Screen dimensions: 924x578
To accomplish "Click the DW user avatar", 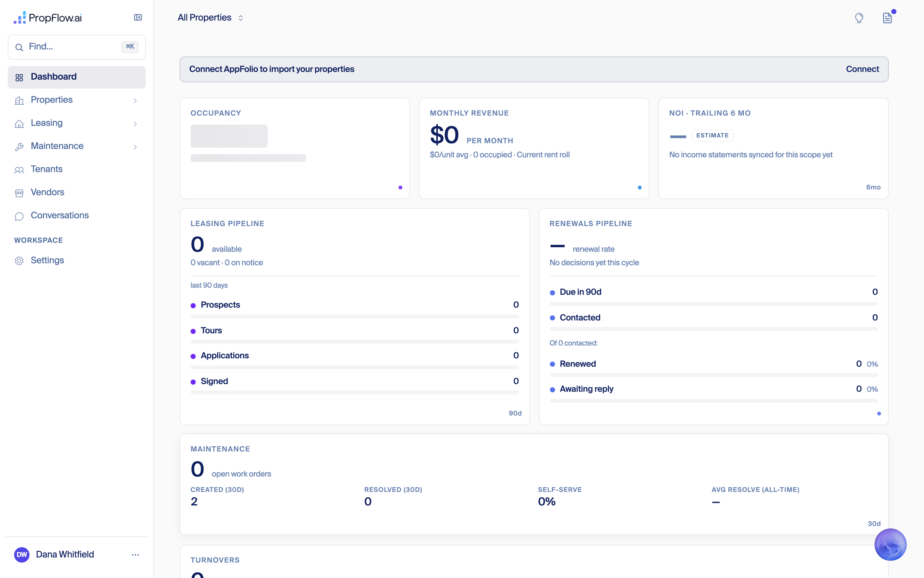I will tap(22, 554).
